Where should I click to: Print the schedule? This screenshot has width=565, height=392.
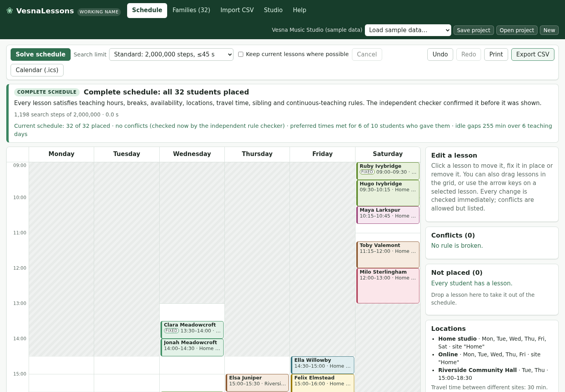[496, 54]
